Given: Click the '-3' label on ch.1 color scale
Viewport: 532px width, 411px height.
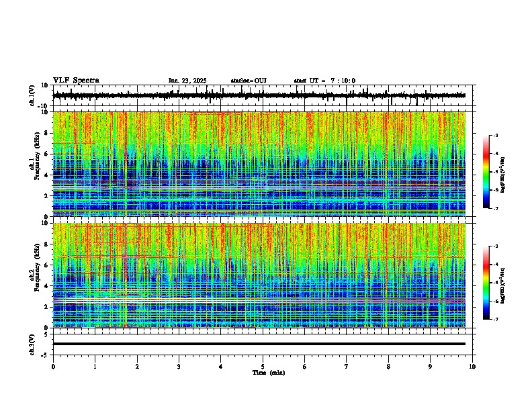Looking at the screenshot, I should click(496, 136).
